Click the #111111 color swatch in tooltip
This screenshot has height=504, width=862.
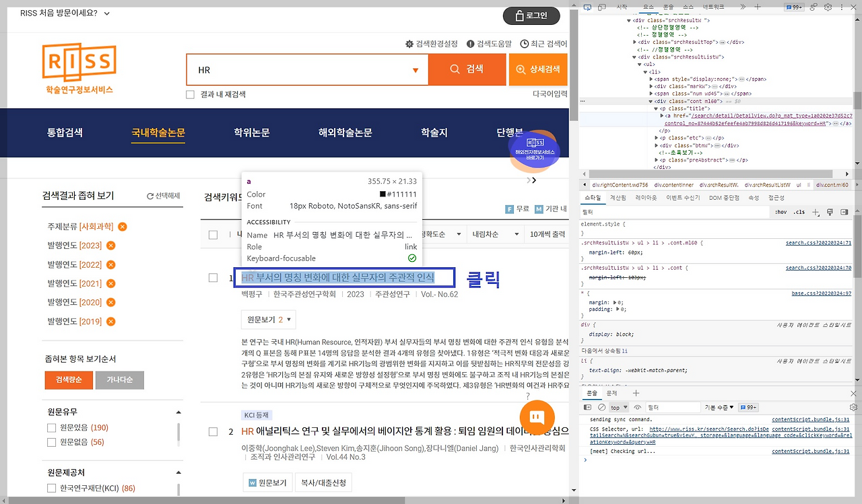pos(383,194)
